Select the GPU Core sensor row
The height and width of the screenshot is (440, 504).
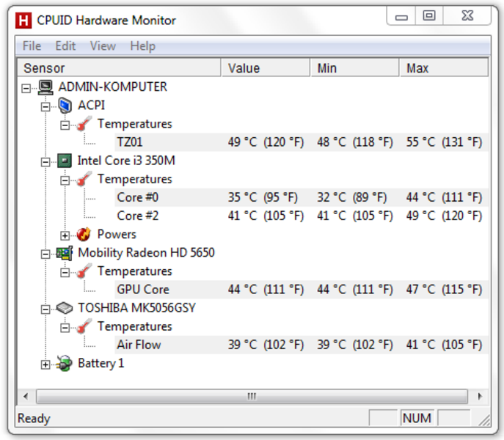[302, 290]
